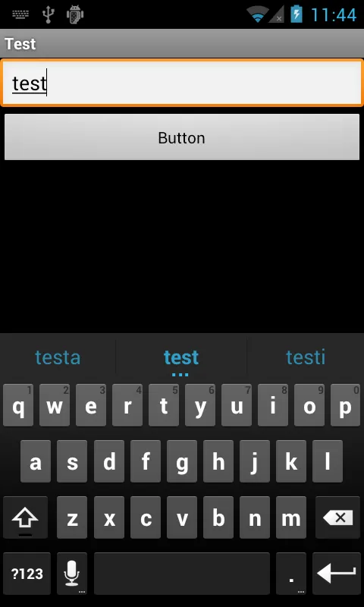Tap the space bar
The image size is (364, 607).
(x=182, y=573)
